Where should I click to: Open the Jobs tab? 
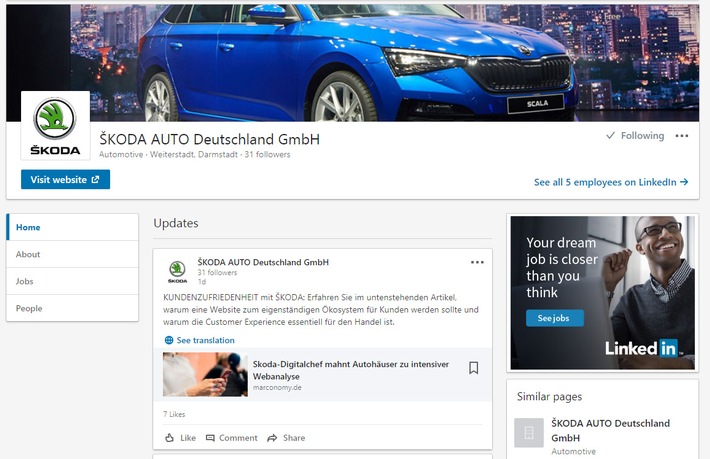pos(73,281)
